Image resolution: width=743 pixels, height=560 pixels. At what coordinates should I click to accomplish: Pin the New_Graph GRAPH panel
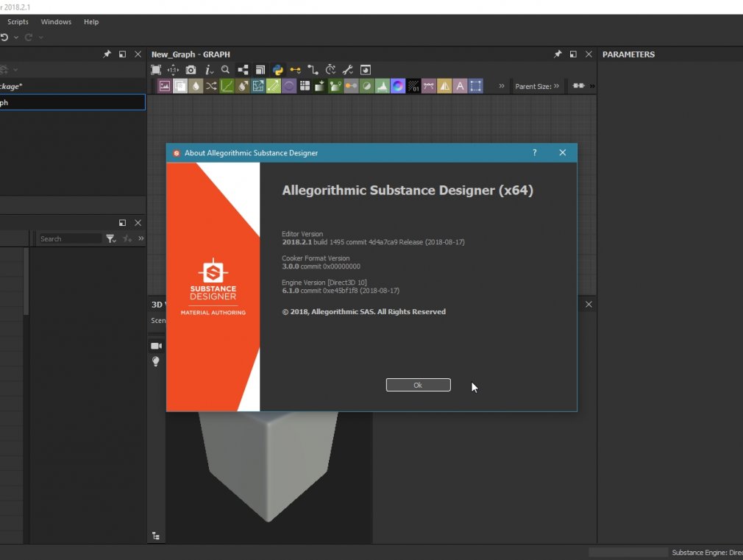tap(558, 54)
